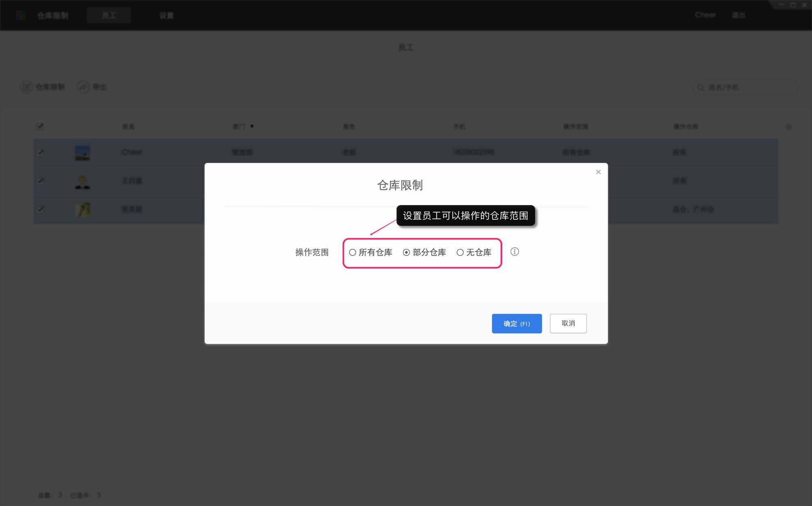Click the 退出 logout link
The height and width of the screenshot is (506, 812).
click(x=739, y=15)
